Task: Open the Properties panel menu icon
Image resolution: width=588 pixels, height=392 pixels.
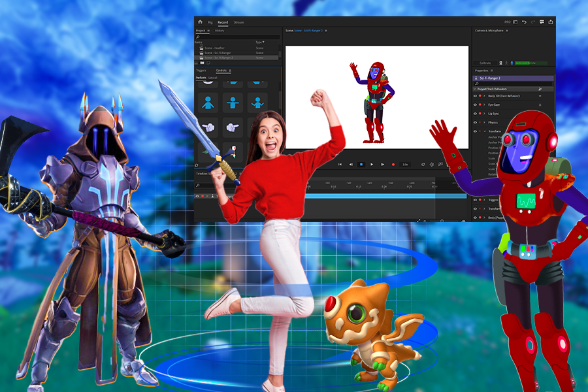Action: (x=491, y=71)
